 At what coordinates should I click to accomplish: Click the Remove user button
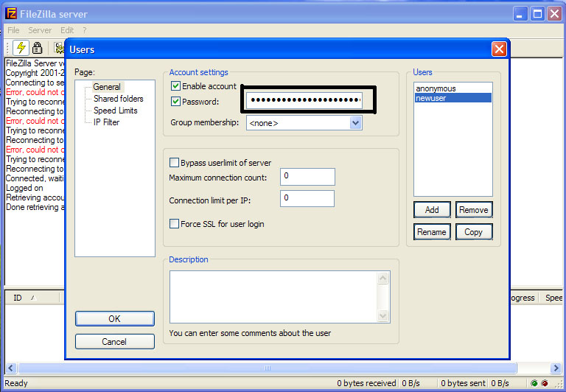(x=474, y=210)
